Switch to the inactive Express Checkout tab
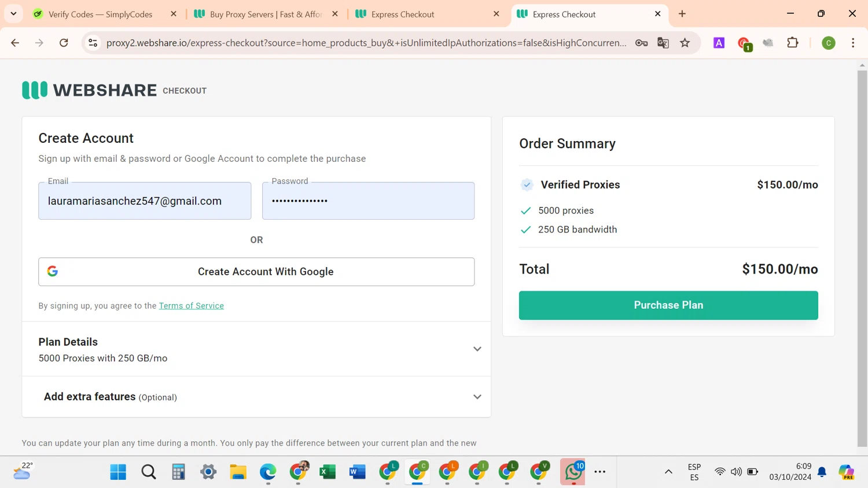The width and height of the screenshot is (868, 488). click(427, 14)
